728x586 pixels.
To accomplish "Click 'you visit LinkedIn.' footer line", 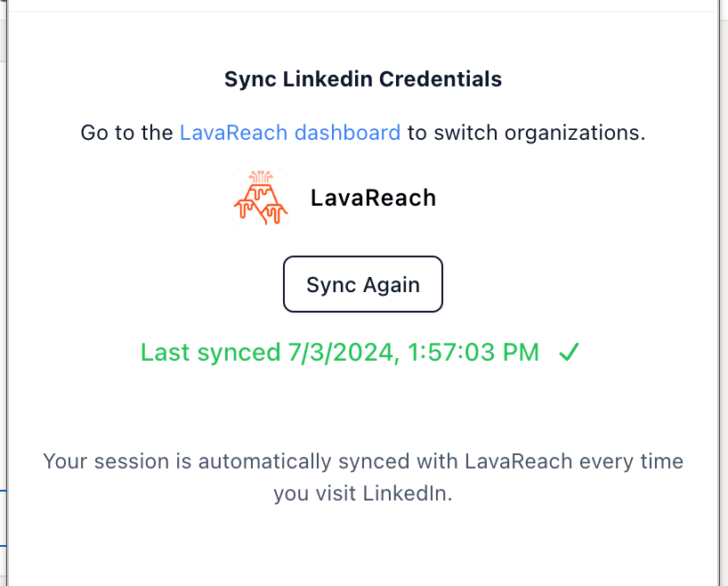I will point(363,493).
